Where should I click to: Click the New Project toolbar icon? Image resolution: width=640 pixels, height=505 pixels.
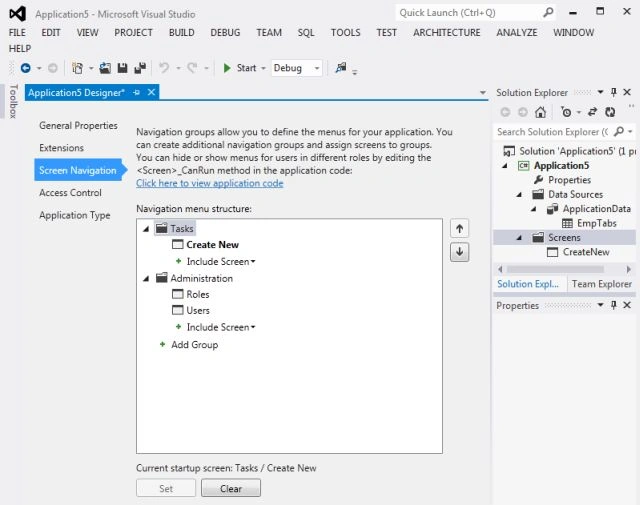click(77, 68)
